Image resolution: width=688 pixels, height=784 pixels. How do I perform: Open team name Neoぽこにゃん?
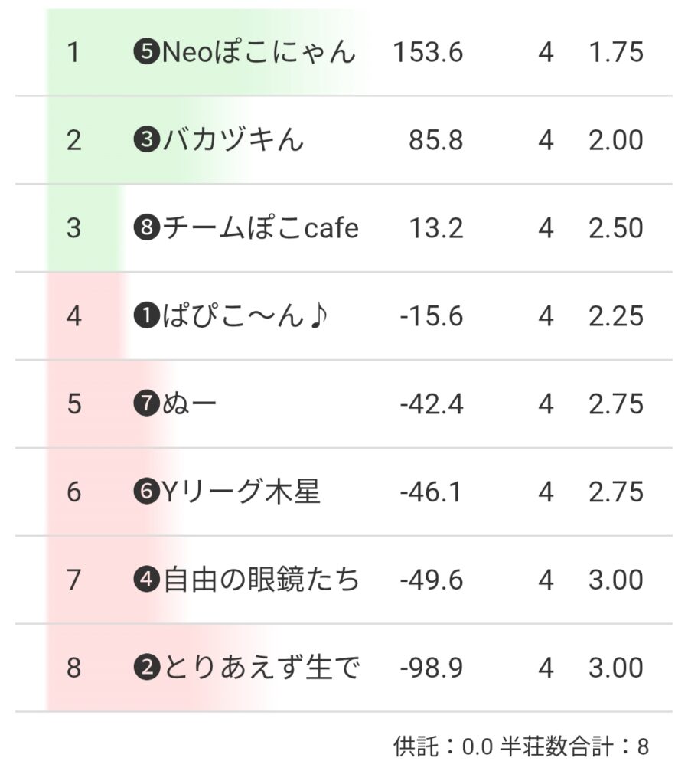tap(259, 53)
